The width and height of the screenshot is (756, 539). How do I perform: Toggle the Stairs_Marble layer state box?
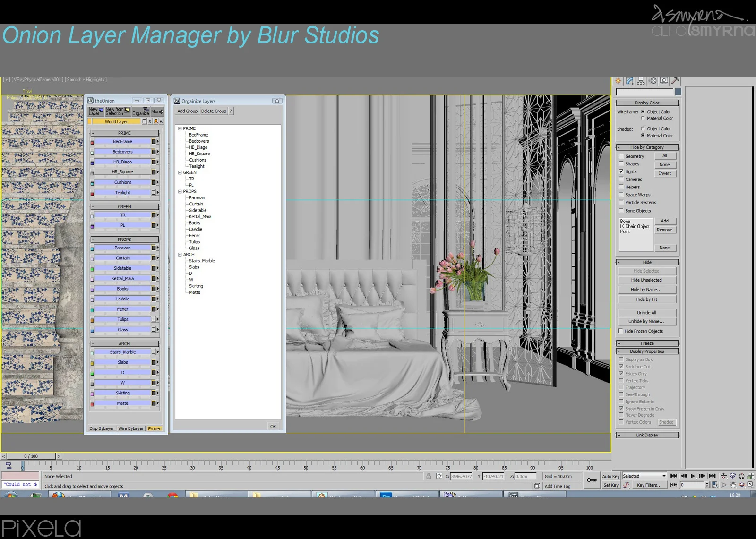[x=154, y=352]
